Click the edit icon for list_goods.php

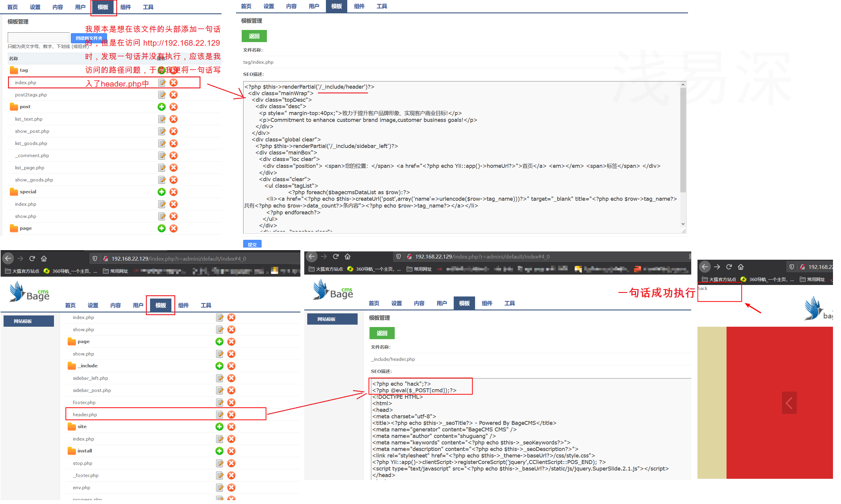162,143
